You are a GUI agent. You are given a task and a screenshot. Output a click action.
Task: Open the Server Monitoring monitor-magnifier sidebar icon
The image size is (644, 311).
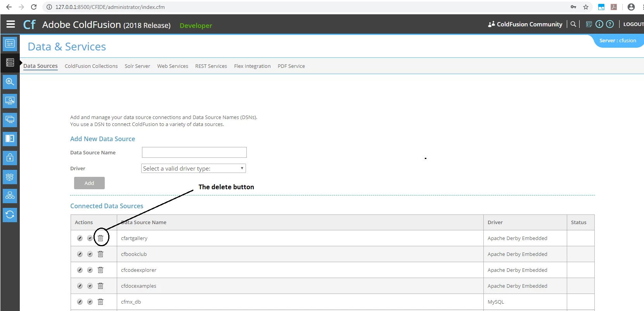click(x=10, y=101)
